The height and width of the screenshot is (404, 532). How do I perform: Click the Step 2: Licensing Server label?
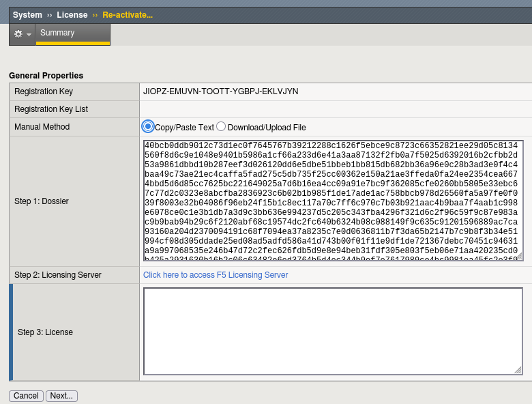point(58,275)
